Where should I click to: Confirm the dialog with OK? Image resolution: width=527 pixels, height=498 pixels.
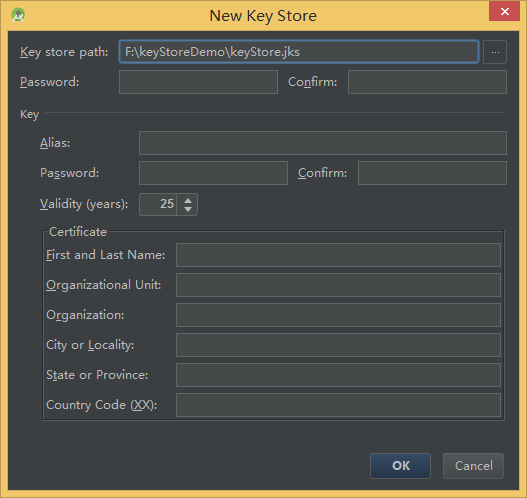click(400, 466)
